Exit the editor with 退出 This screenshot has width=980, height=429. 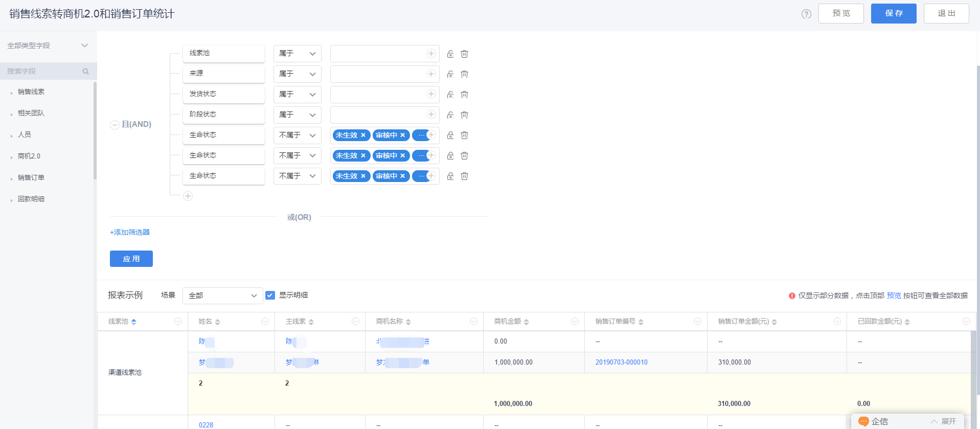(x=946, y=13)
